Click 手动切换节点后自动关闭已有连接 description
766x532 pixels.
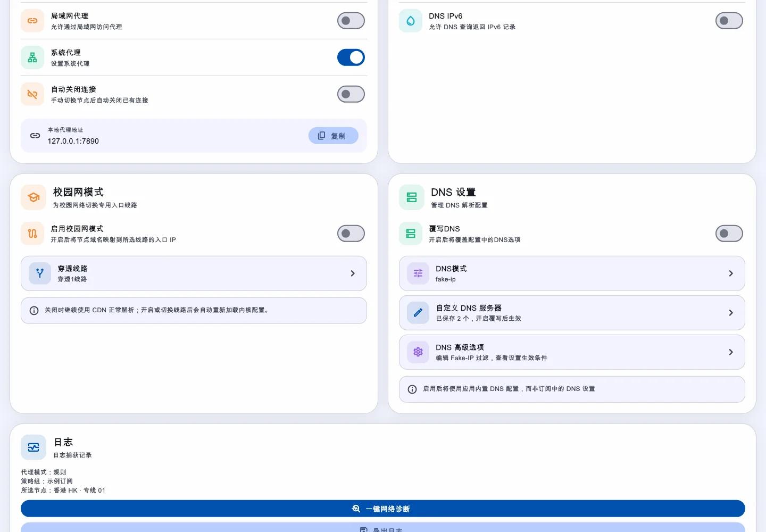[99, 101]
